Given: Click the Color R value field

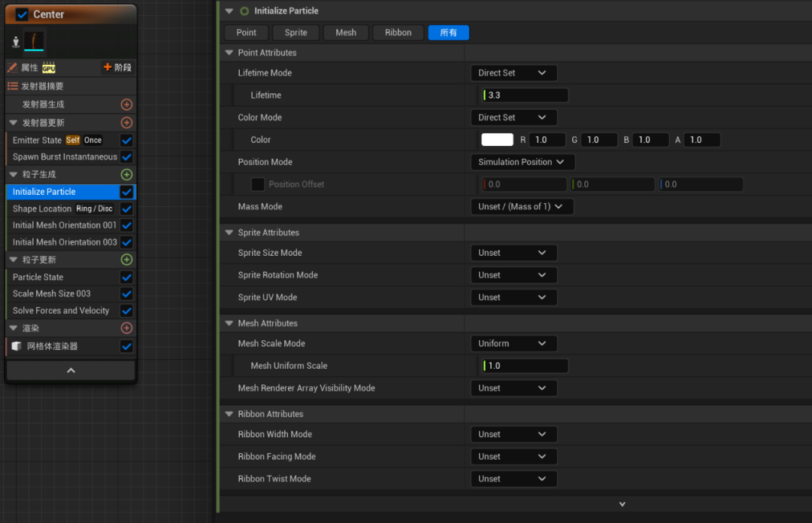Looking at the screenshot, I should point(547,140).
